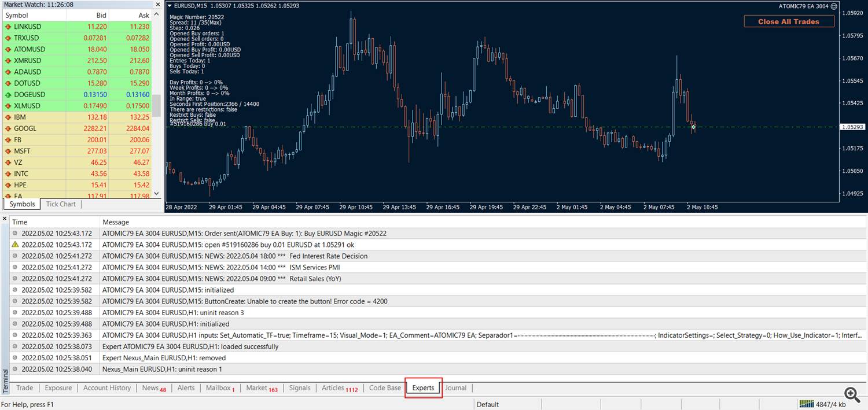Click the Market Watch scrollbar up arrow
The image size is (868, 410).
(156, 16)
